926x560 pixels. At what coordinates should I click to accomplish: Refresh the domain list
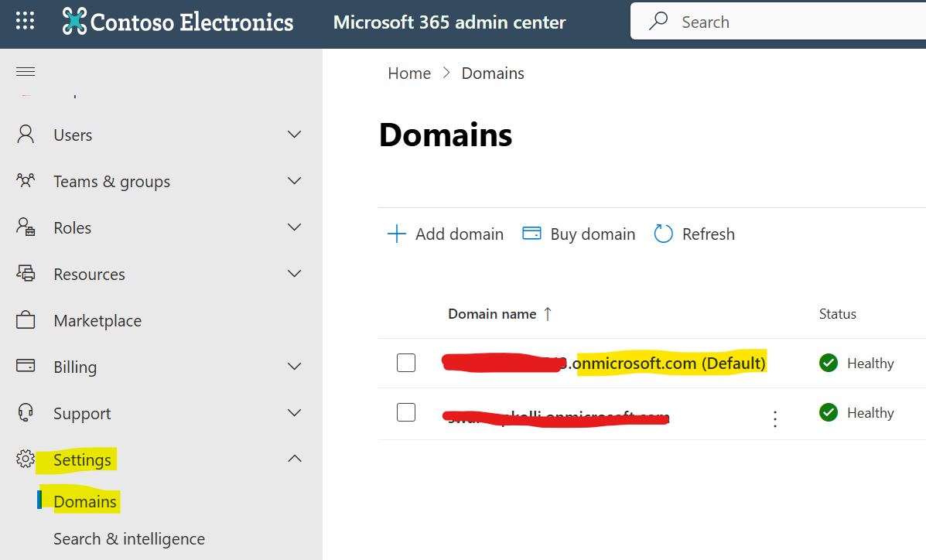(x=694, y=234)
